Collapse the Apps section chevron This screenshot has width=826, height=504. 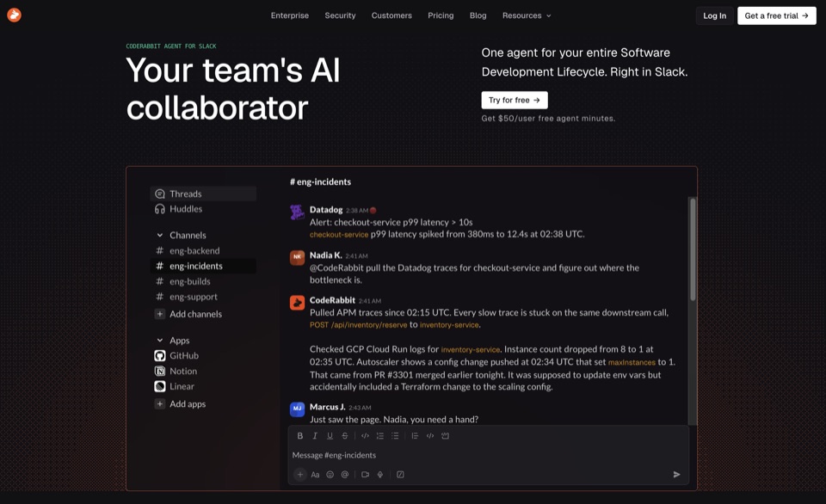[x=160, y=341]
